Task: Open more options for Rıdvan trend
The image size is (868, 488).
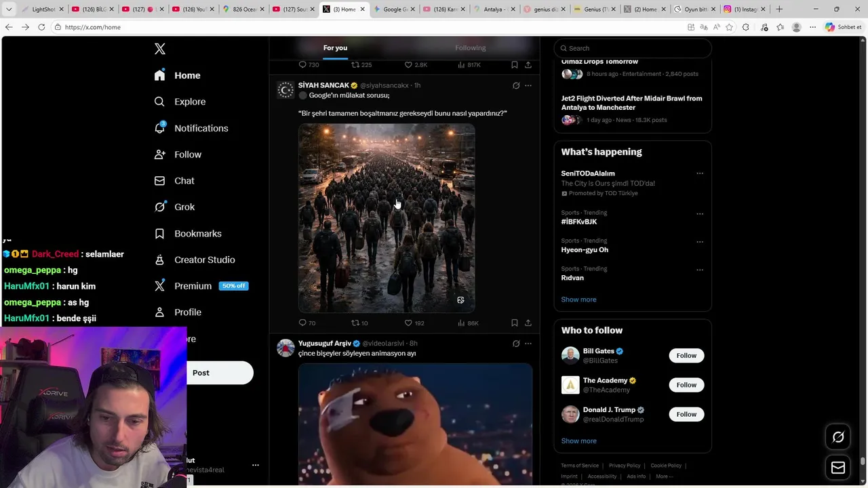Action: (x=700, y=269)
